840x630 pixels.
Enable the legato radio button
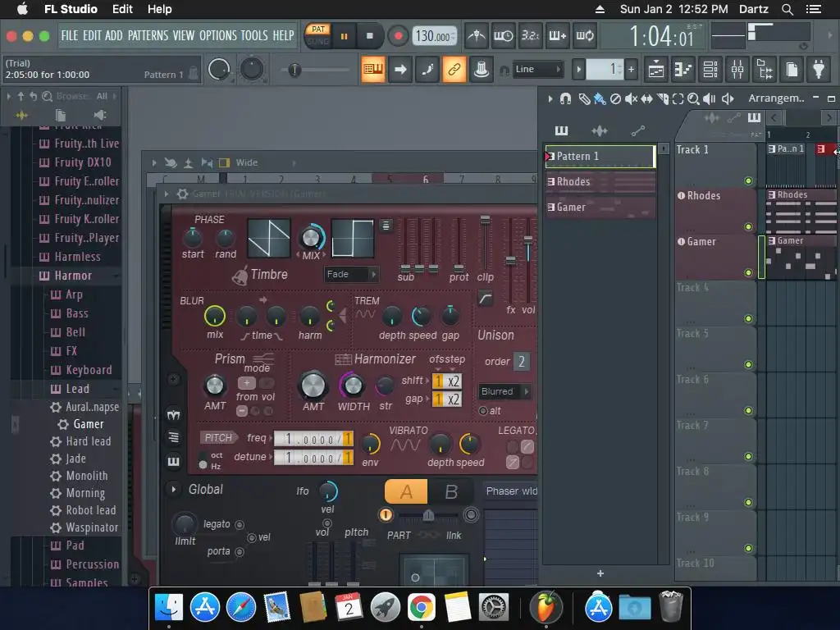(x=240, y=524)
